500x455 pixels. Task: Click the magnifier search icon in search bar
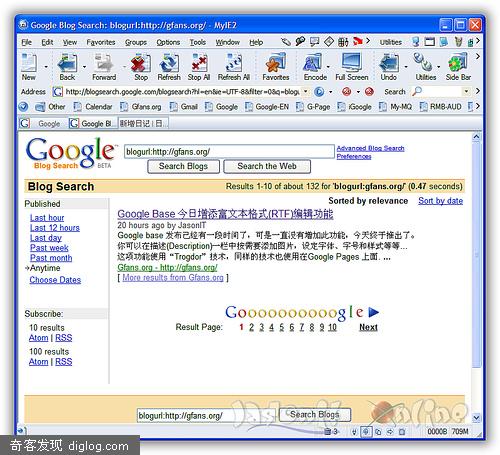(417, 91)
